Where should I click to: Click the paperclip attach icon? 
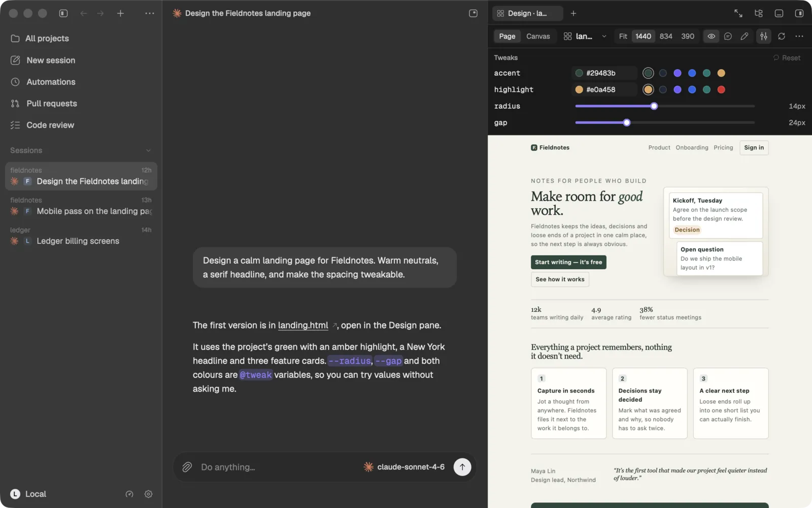[x=187, y=467]
